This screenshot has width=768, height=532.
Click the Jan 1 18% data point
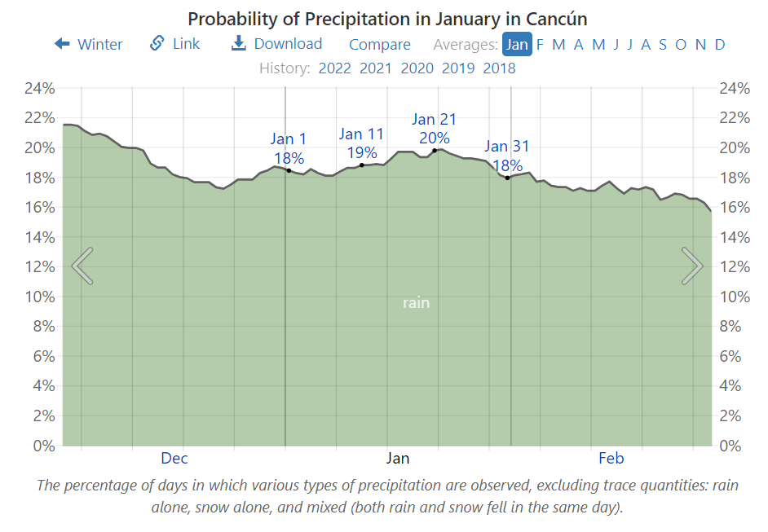pyautogui.click(x=289, y=170)
